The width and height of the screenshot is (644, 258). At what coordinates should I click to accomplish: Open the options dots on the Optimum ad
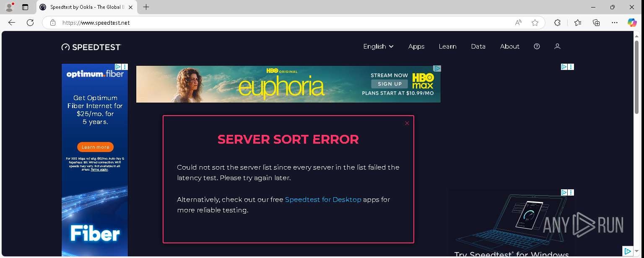[125, 67]
